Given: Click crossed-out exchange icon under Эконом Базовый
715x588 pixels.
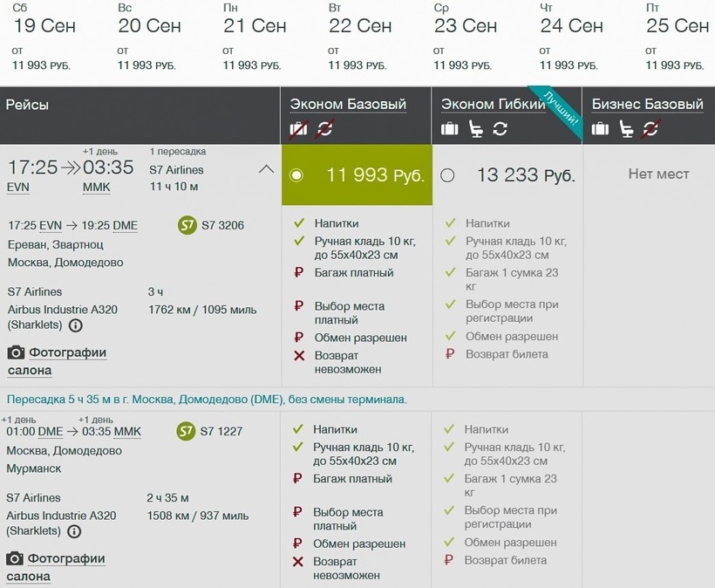Looking at the screenshot, I should pos(324,129).
